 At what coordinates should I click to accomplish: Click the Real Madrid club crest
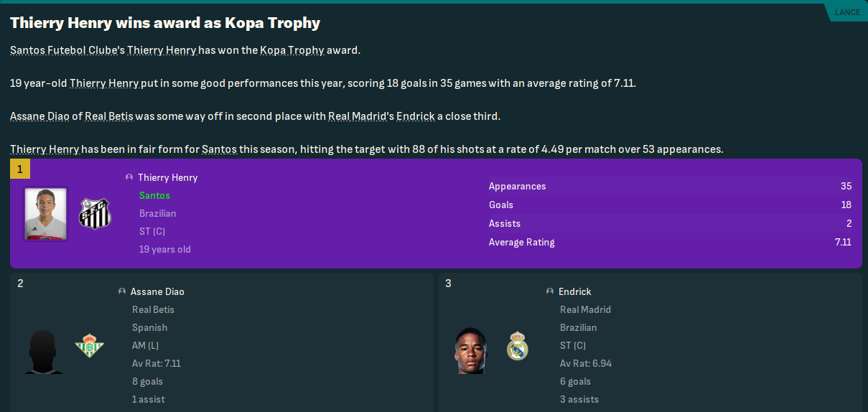518,346
